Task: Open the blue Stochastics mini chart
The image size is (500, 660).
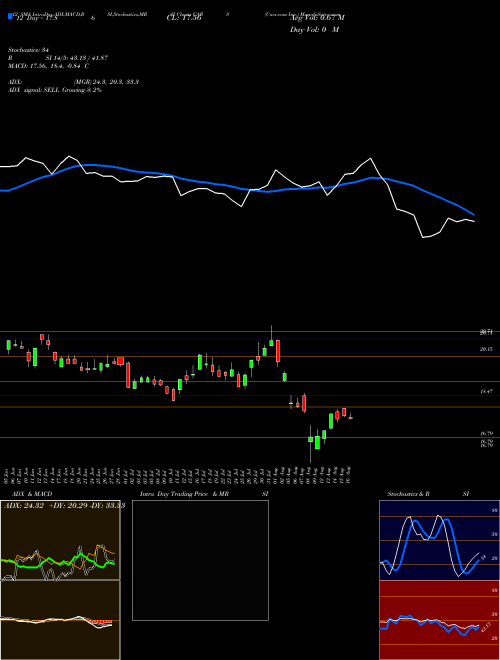Action: [x=439, y=540]
